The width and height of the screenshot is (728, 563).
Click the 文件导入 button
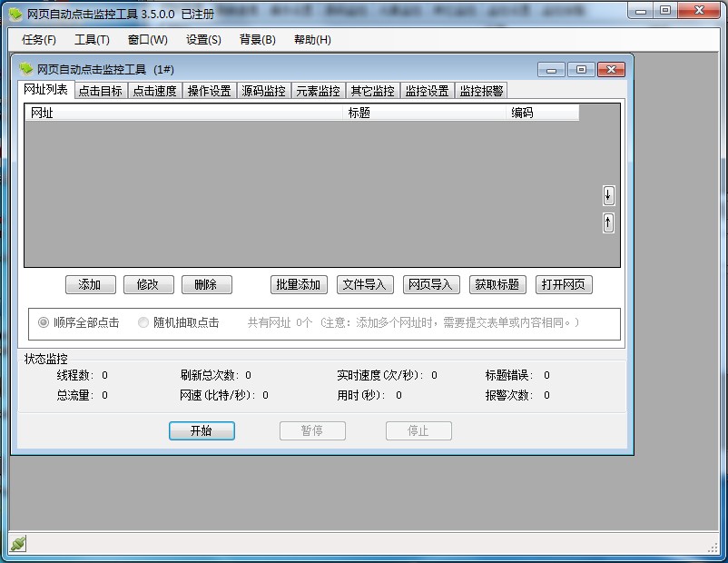coord(365,285)
